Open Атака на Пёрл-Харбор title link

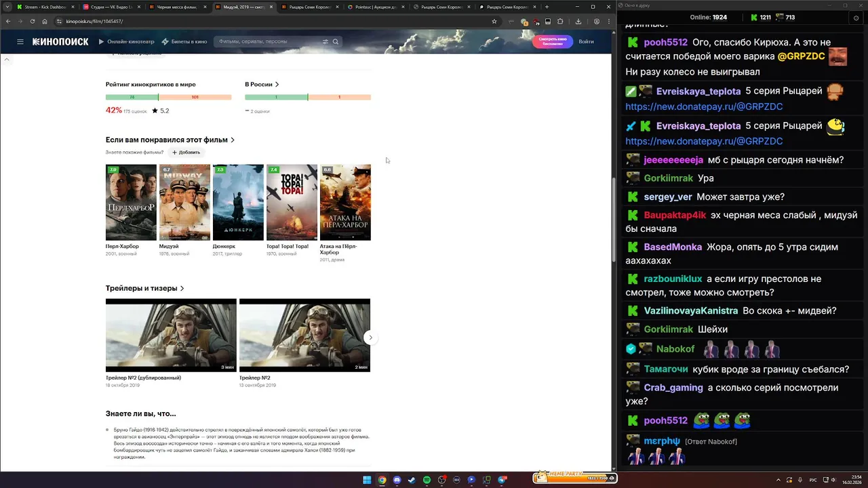(x=338, y=249)
